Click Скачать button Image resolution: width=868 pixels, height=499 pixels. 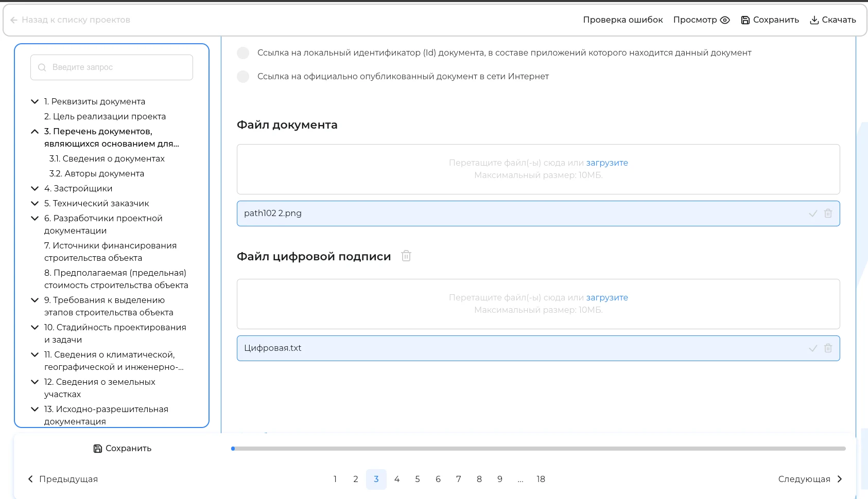(x=833, y=20)
